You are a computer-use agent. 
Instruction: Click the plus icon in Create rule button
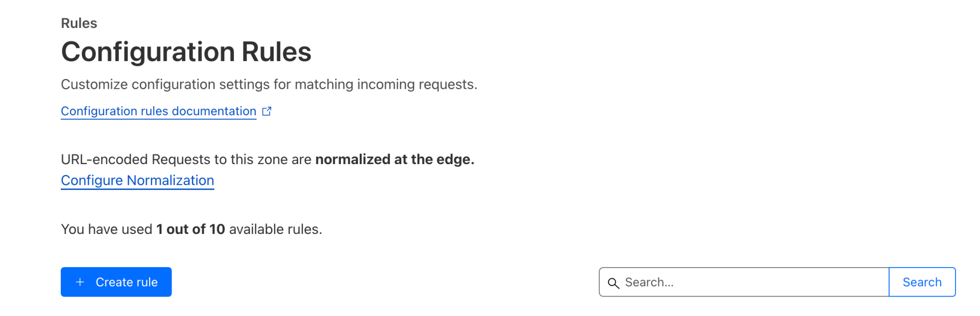(80, 282)
